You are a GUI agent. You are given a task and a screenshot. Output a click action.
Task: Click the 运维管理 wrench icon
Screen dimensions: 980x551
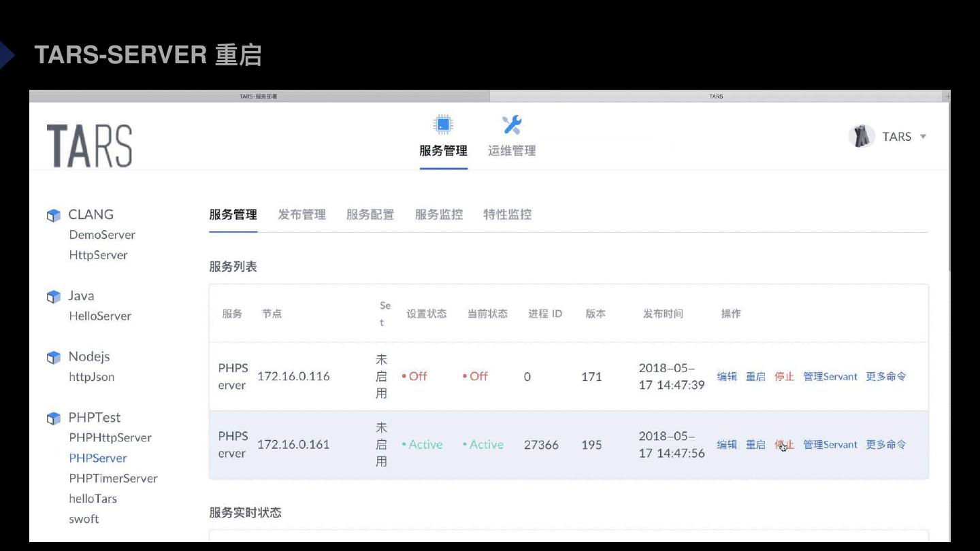(x=512, y=125)
